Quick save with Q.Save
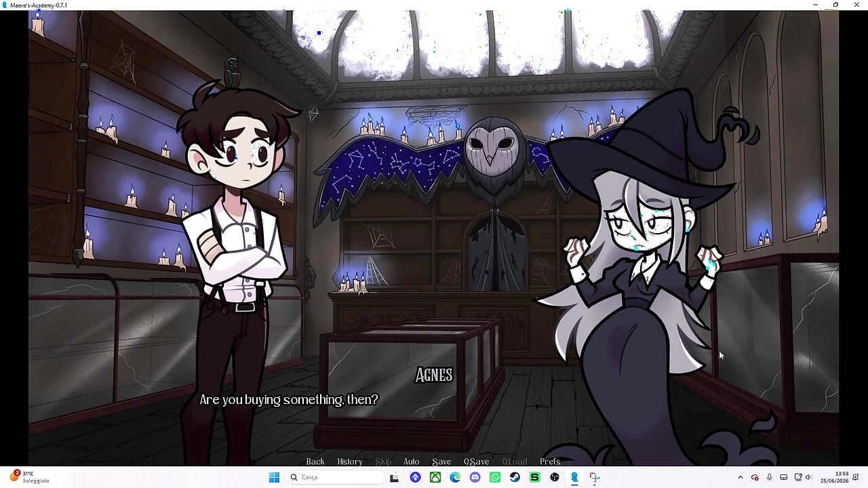 point(476,462)
